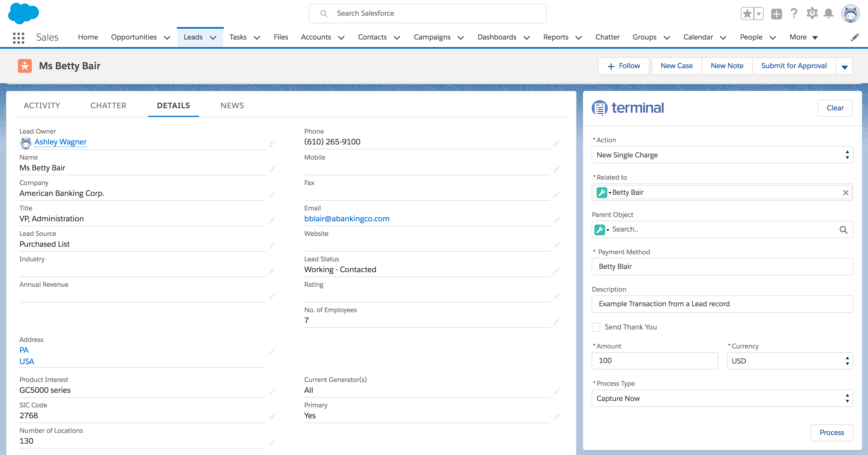Click the Description input field

(x=722, y=304)
